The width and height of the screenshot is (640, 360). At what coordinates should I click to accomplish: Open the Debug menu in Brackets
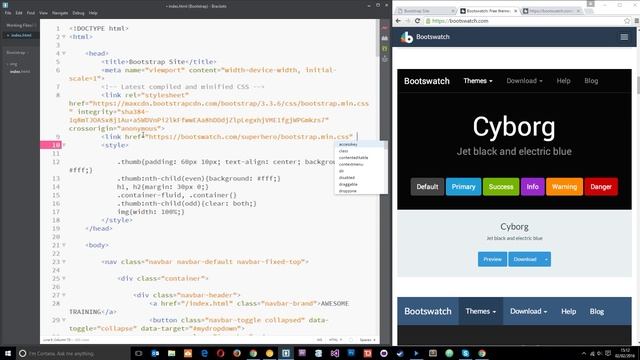point(78,13)
